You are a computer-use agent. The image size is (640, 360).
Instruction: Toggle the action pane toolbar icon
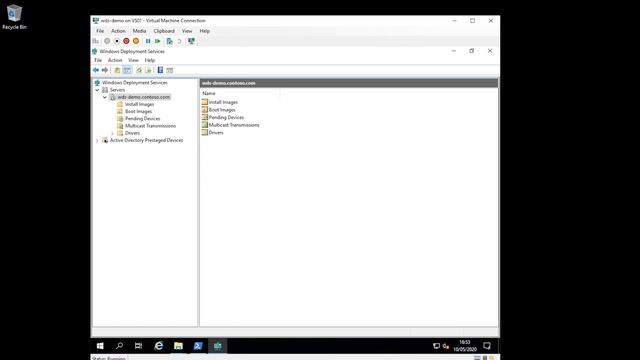click(170, 70)
